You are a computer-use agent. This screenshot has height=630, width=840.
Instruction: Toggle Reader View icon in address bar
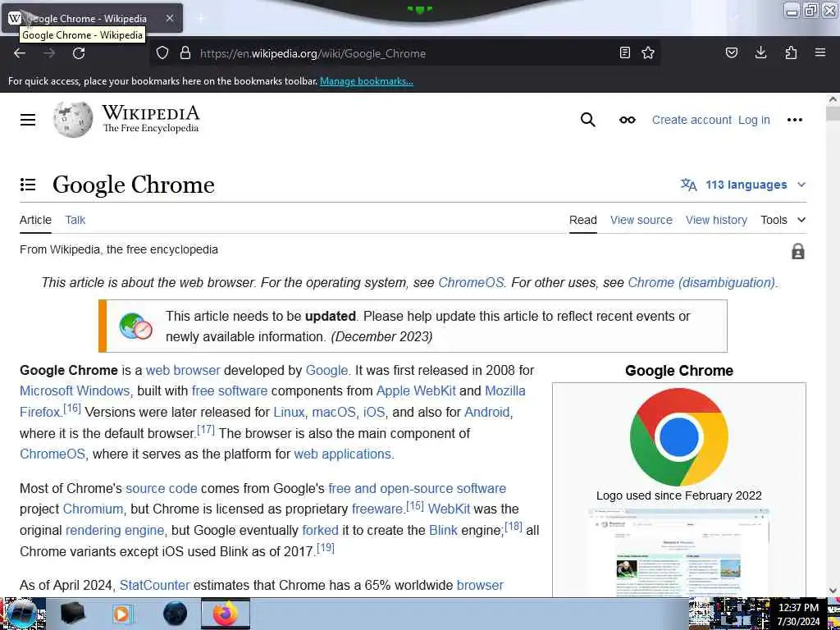[x=624, y=52]
